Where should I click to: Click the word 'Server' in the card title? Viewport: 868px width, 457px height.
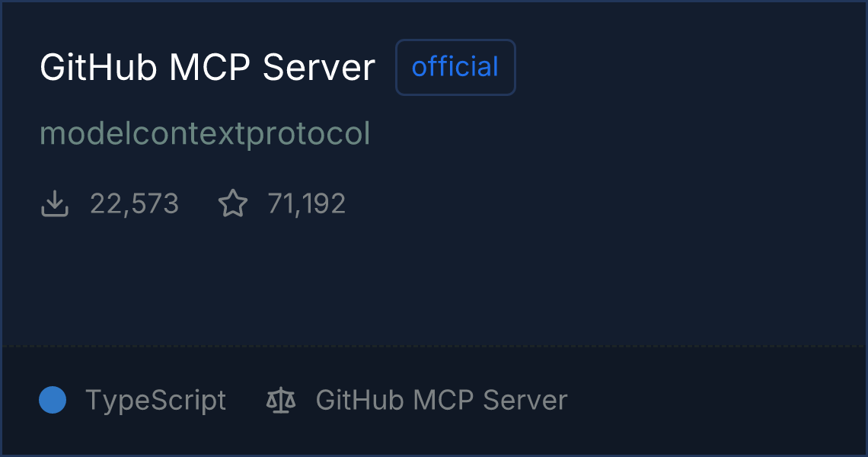click(x=319, y=68)
